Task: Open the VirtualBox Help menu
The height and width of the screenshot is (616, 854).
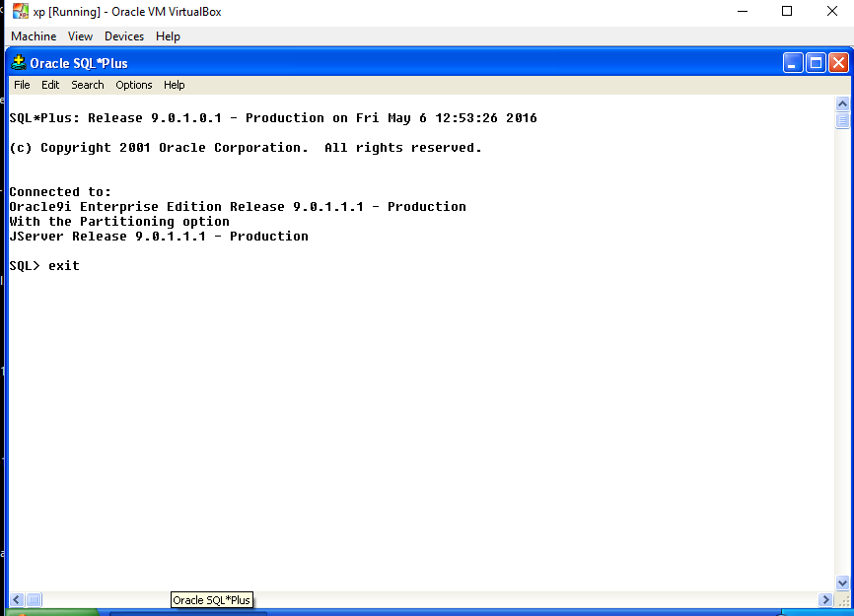Action: point(168,36)
